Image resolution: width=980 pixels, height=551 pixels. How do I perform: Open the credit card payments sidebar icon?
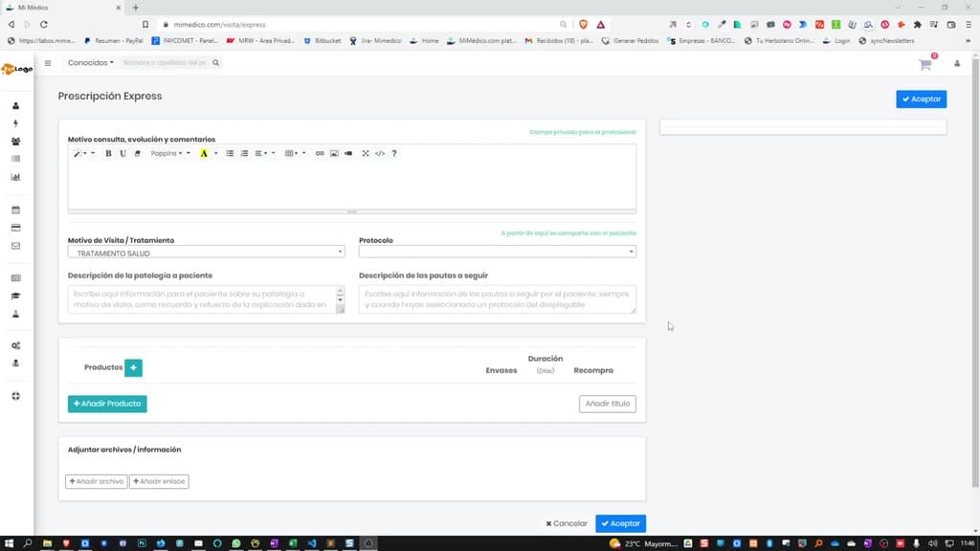(x=15, y=228)
